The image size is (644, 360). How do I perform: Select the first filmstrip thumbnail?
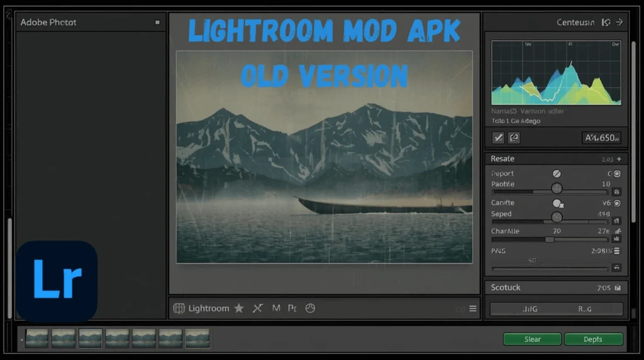36,339
